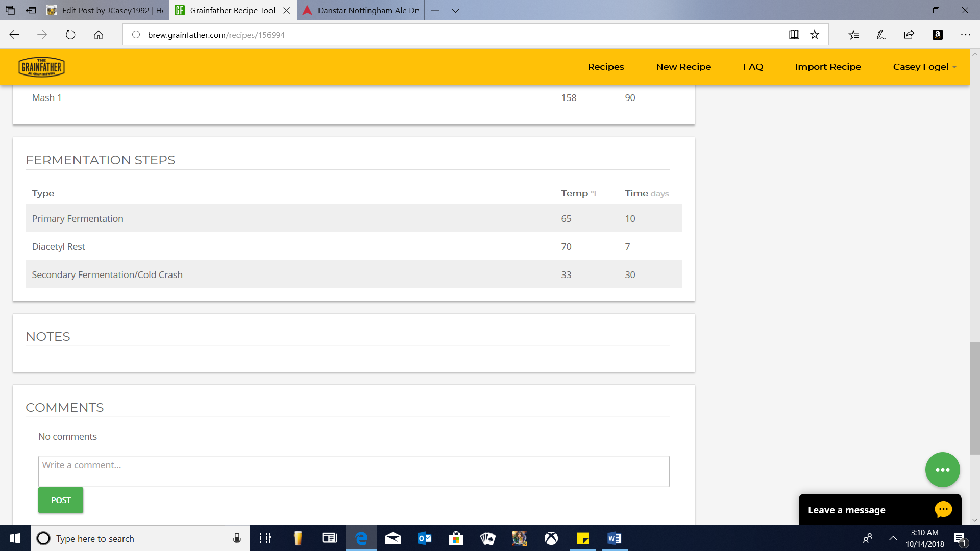Add page to favorites star icon
This screenshot has width=980, height=551.
[x=815, y=35]
